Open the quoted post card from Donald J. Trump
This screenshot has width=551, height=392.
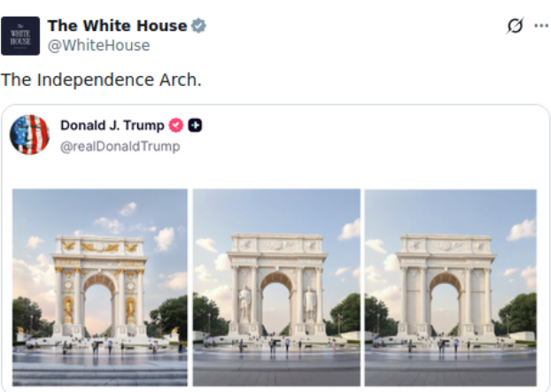[354, 142]
